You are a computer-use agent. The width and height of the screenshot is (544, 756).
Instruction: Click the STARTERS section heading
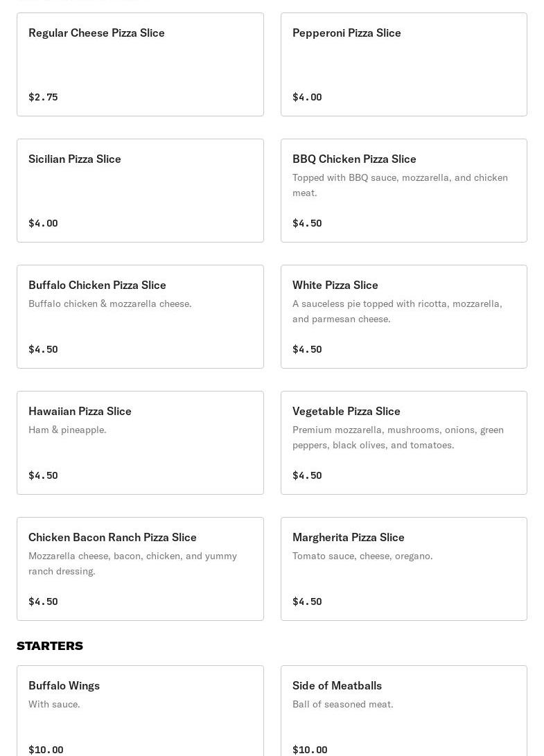(50, 646)
